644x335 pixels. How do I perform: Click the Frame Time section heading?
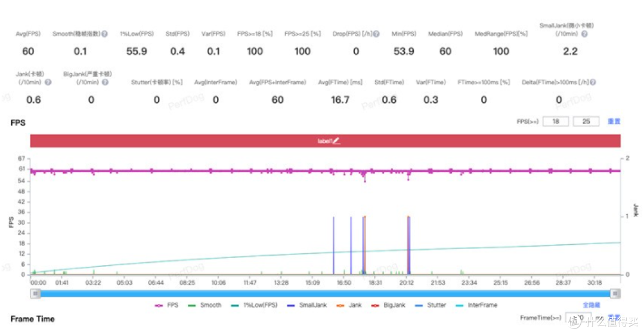tap(32, 319)
